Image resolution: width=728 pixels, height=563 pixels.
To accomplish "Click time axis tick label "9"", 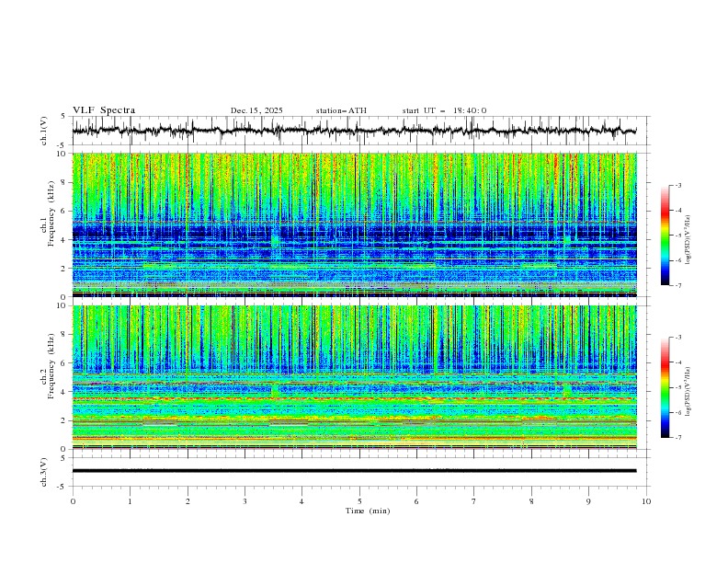I will click(x=588, y=501).
